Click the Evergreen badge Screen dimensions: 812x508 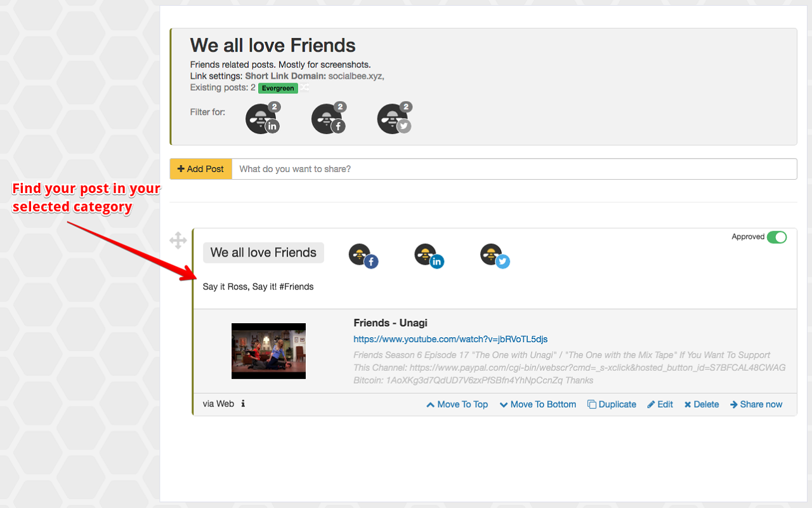tap(278, 88)
